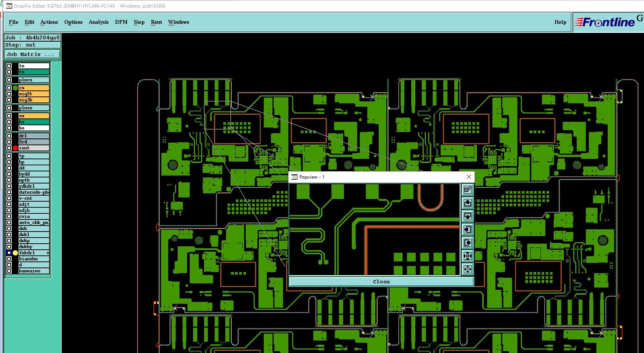The height and width of the screenshot is (353, 644).
Task: Select the 'bs' layer name
Action: pos(34,122)
